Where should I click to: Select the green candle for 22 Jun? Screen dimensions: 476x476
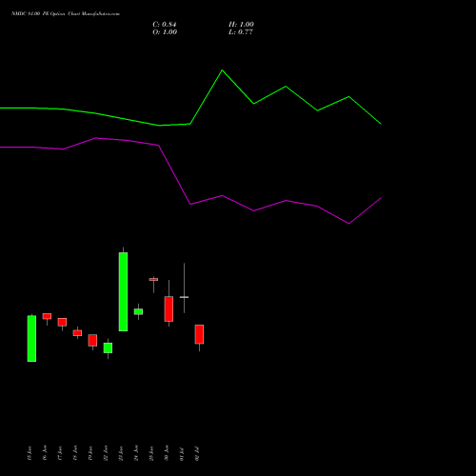(108, 347)
